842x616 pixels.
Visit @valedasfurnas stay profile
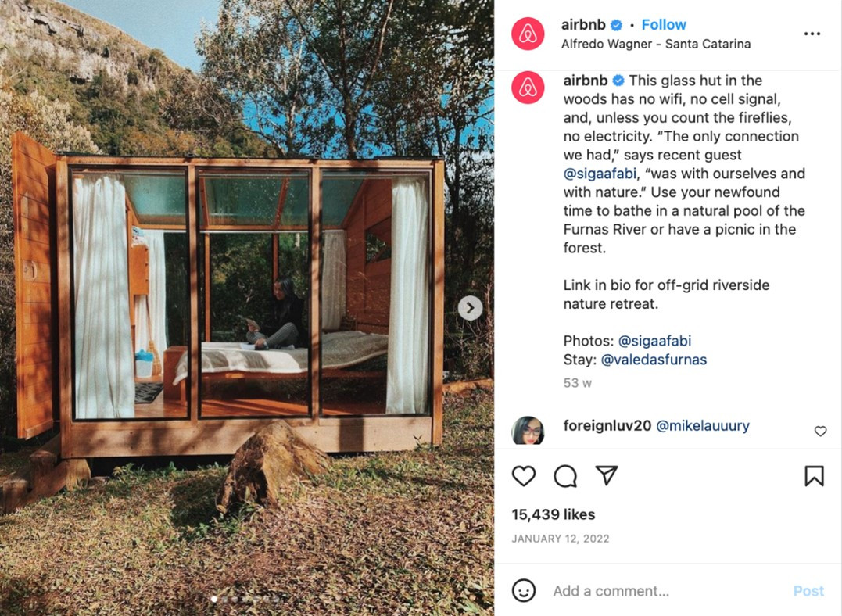(x=654, y=360)
